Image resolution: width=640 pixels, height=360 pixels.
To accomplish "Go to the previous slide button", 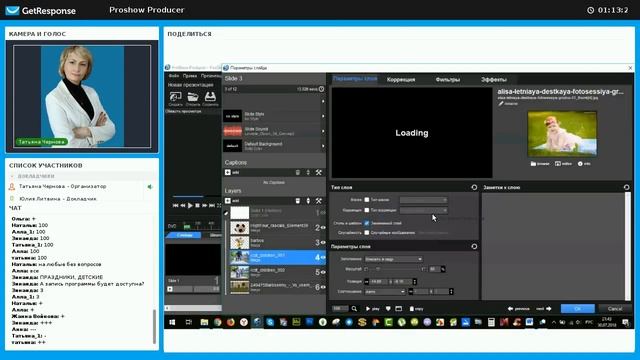I will [518, 309].
